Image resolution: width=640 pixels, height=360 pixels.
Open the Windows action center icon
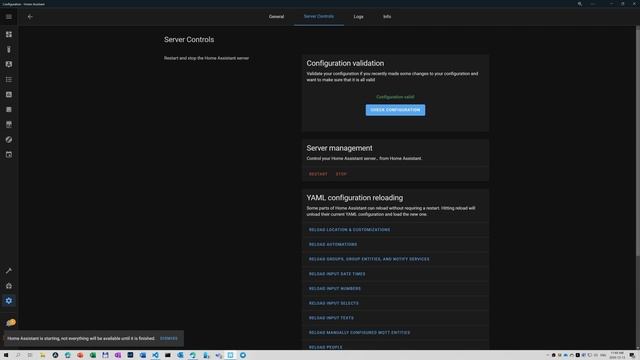(x=632, y=355)
